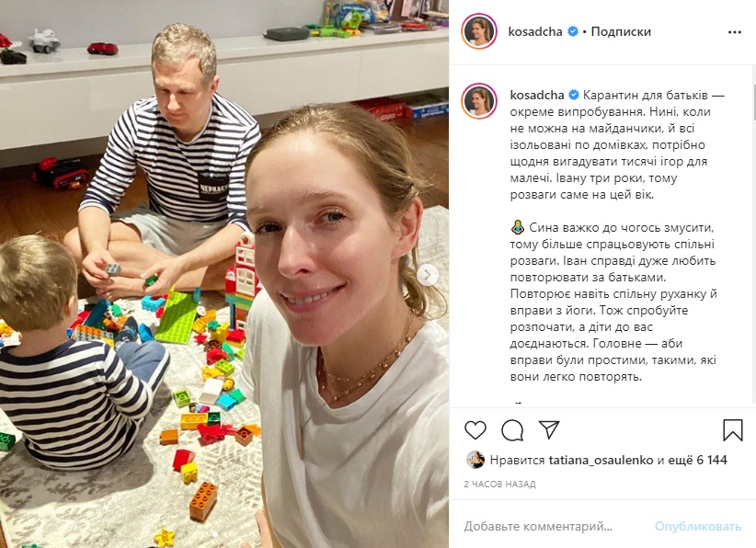This screenshot has width=756, height=548.
Task: Share the post via the paper plane icon
Action: pyautogui.click(x=549, y=429)
